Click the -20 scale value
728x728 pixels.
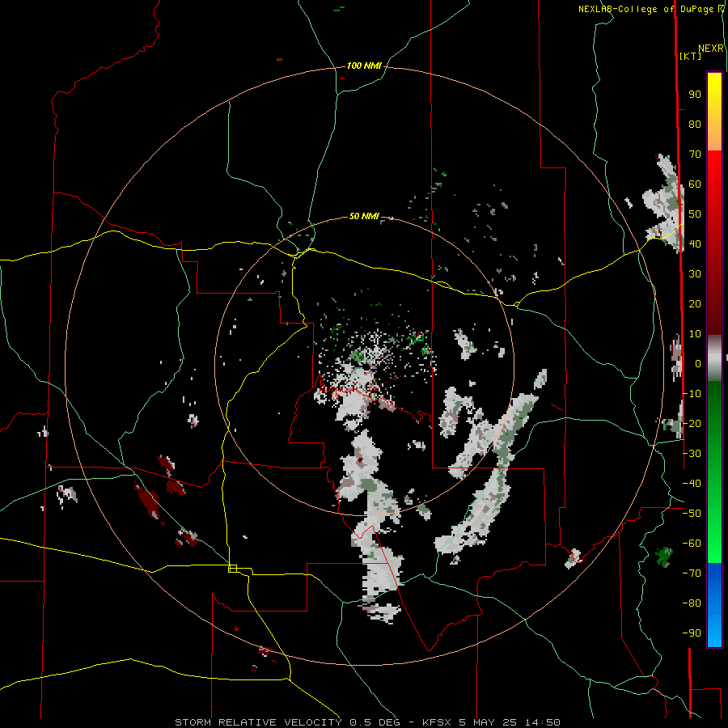pos(692,424)
